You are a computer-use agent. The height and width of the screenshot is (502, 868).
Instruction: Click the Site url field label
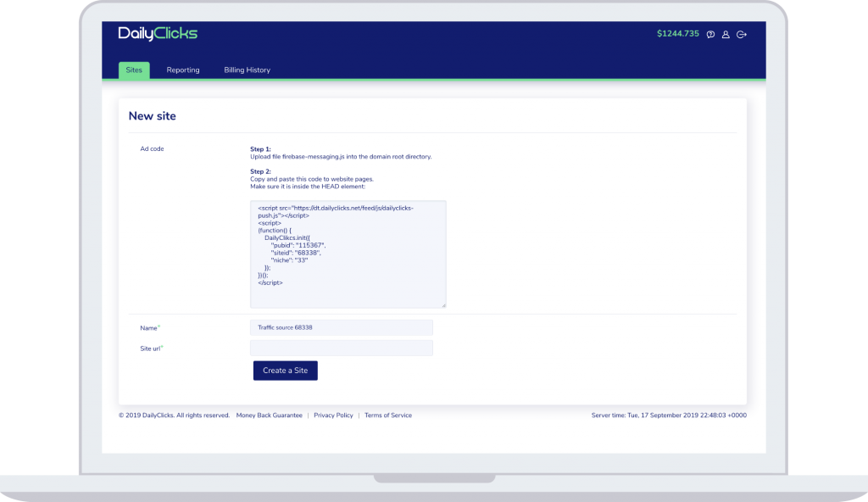[x=151, y=349]
